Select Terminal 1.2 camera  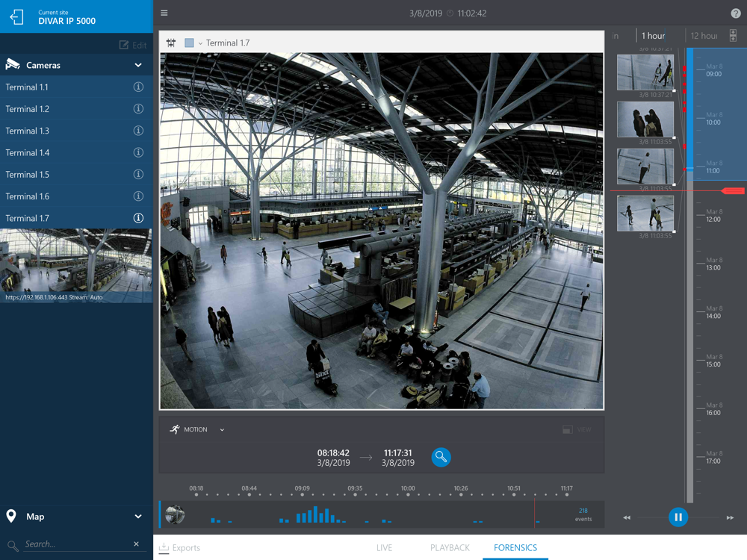click(x=76, y=108)
